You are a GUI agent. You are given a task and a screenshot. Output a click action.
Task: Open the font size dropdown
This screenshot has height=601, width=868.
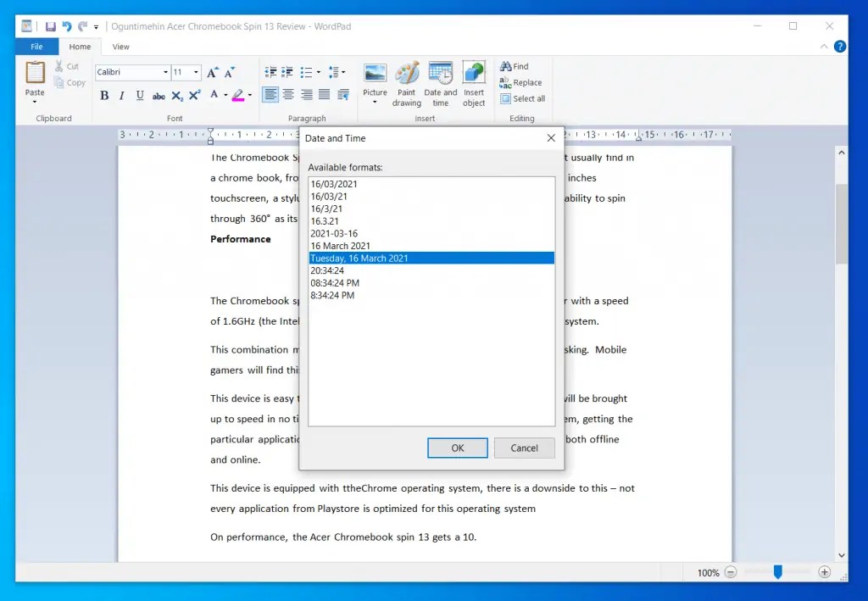(196, 71)
